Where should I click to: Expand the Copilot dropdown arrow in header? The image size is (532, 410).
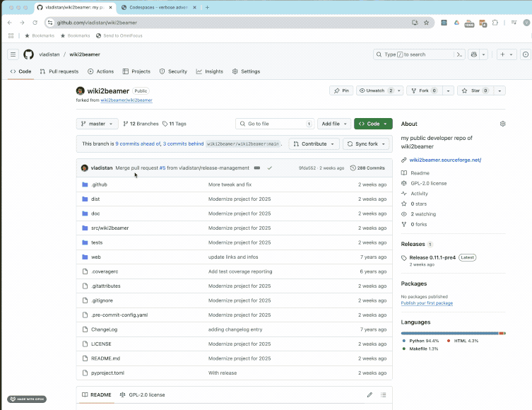[483, 54]
